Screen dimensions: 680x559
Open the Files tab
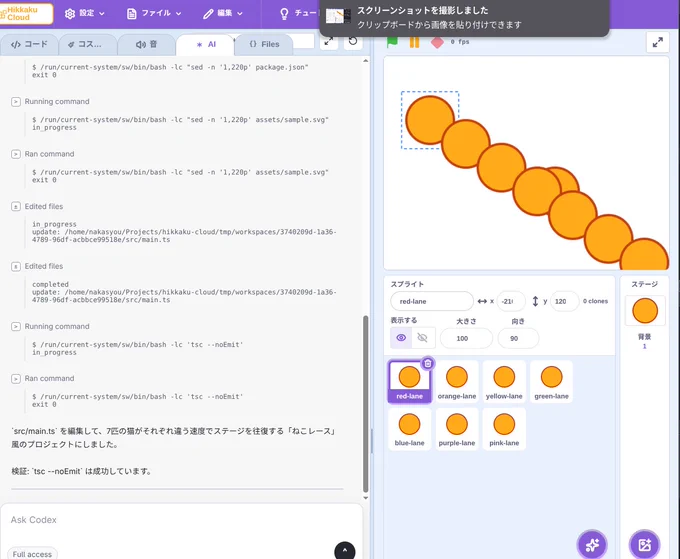point(264,44)
